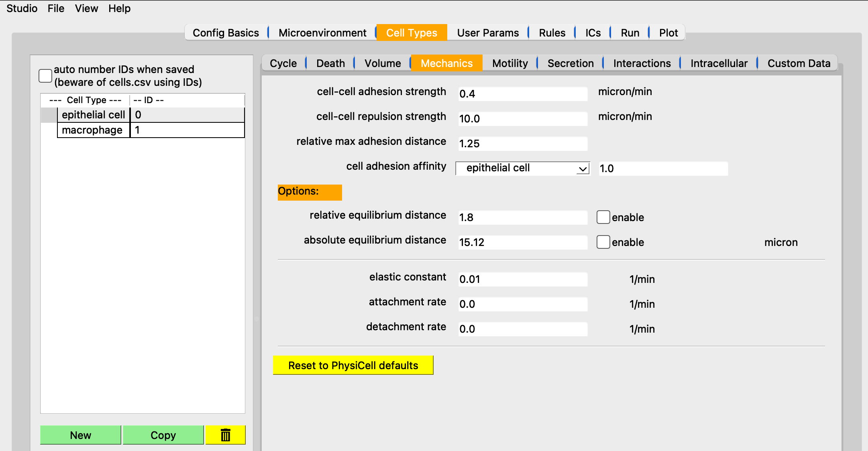The height and width of the screenshot is (451, 868).
Task: Open the Studio menu
Action: tap(22, 8)
